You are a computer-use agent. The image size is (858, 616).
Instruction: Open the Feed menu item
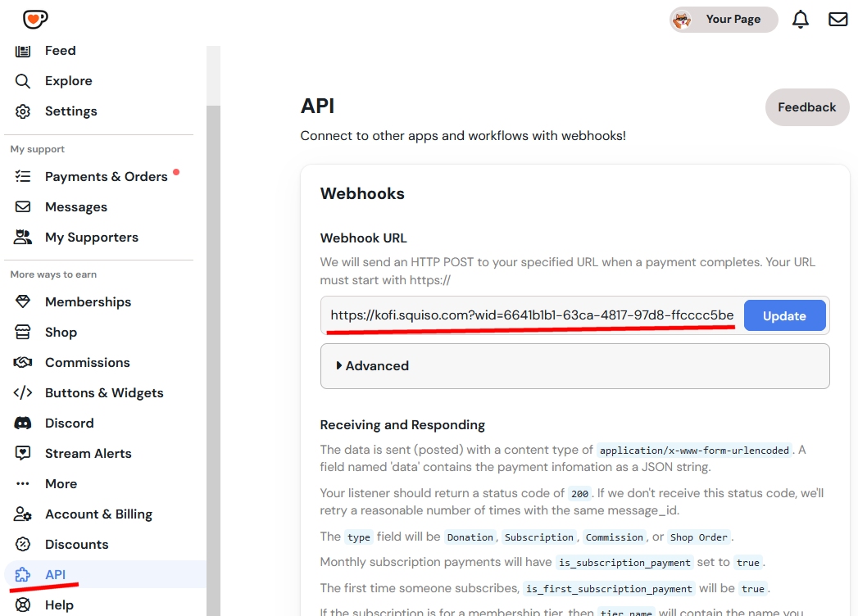(x=60, y=51)
